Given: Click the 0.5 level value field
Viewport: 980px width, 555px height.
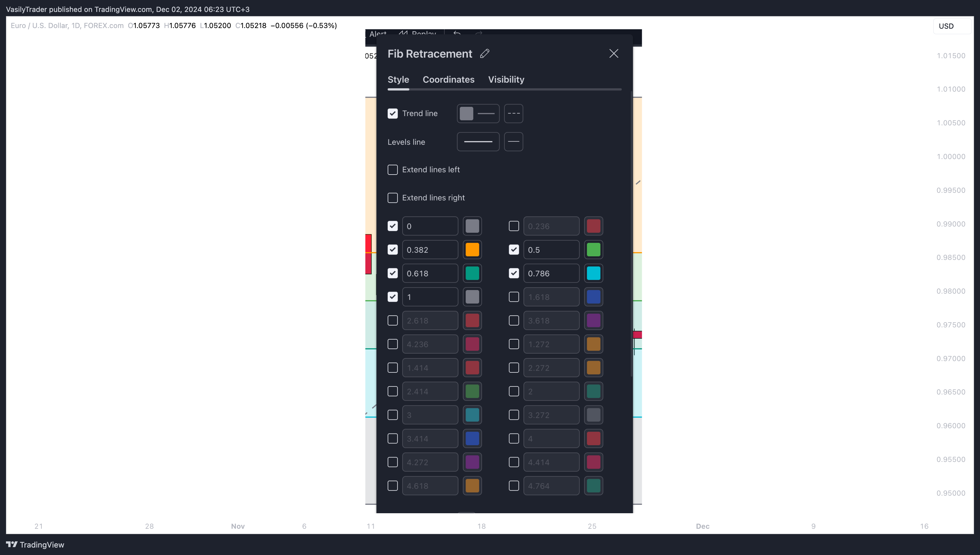Looking at the screenshot, I should [551, 250].
